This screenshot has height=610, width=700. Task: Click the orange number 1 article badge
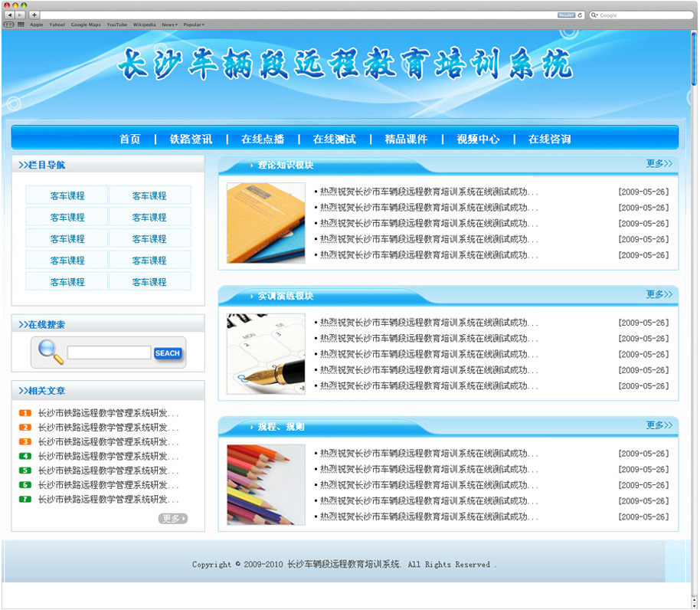[x=25, y=413]
